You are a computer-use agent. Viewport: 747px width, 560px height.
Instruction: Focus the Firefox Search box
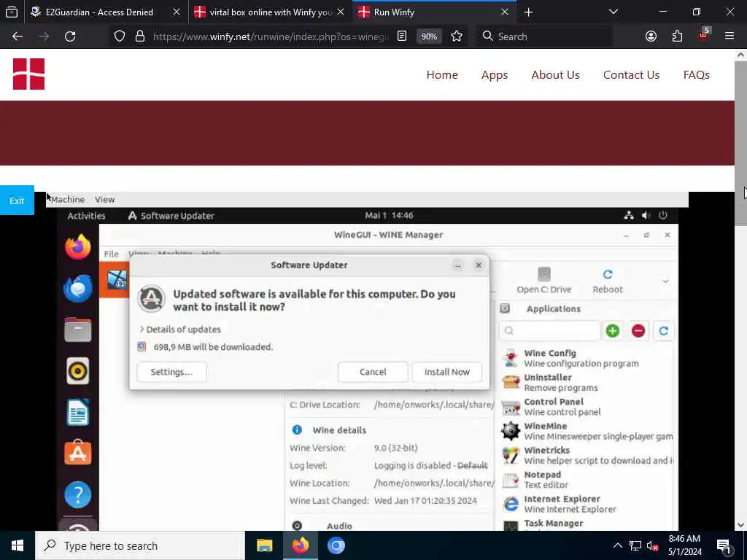point(544,36)
